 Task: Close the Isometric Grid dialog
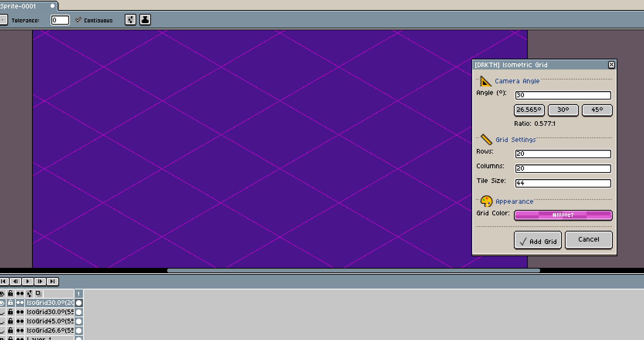[x=611, y=65]
